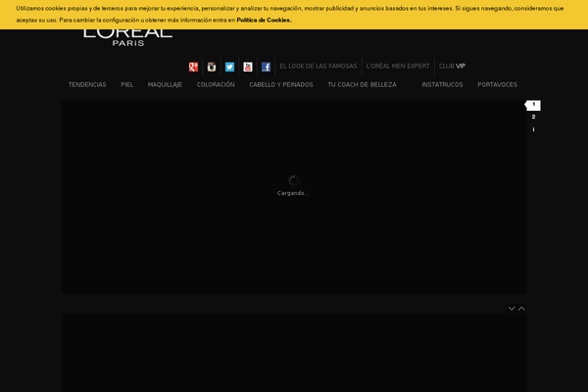
Task: Open the Twitter social icon
Action: (x=229, y=67)
